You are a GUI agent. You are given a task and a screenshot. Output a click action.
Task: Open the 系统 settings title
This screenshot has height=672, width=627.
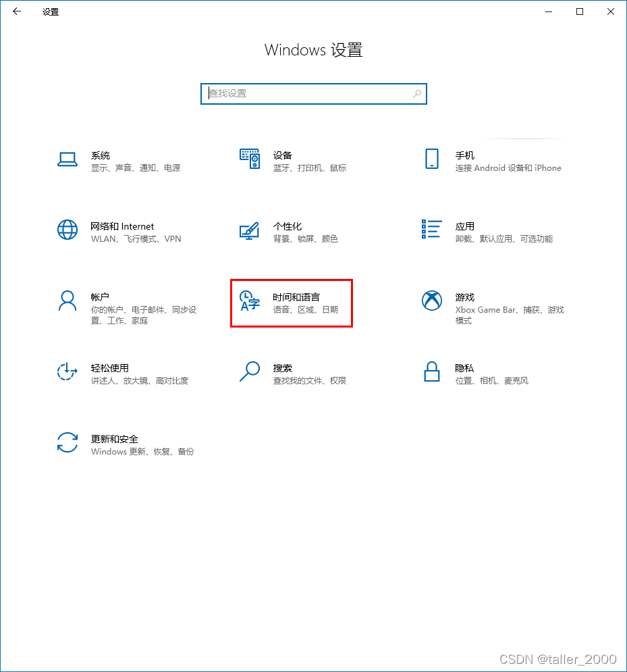(x=101, y=155)
